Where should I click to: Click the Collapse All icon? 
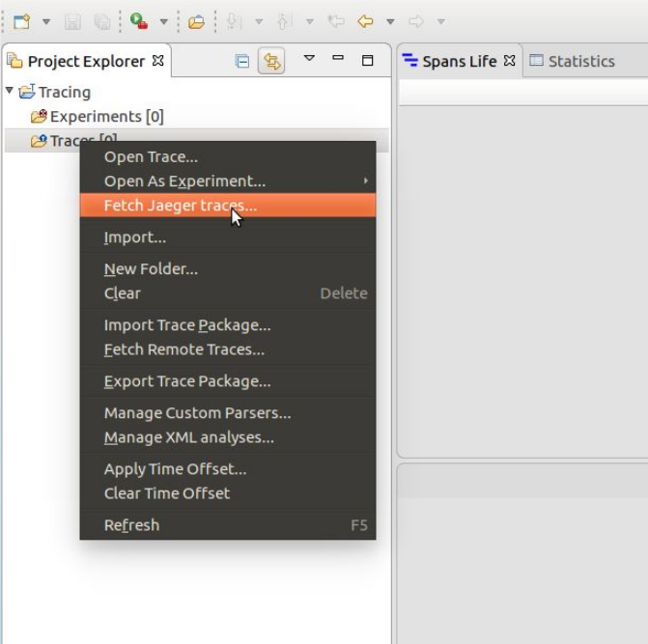tap(242, 61)
